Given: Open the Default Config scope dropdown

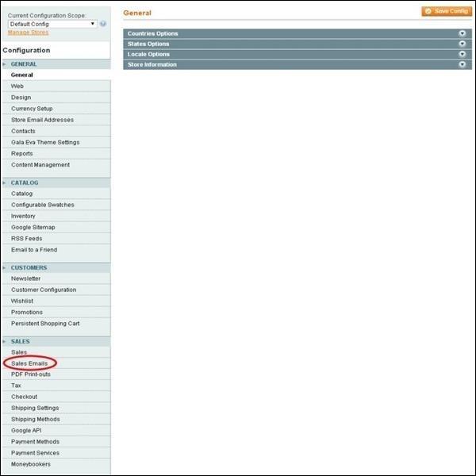Looking at the screenshot, I should coord(52,24).
